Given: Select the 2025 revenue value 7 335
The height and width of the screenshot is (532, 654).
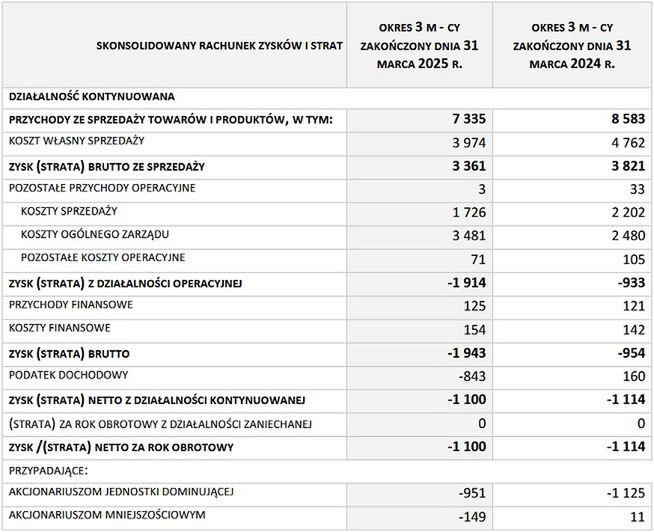Looking at the screenshot, I should [469, 119].
